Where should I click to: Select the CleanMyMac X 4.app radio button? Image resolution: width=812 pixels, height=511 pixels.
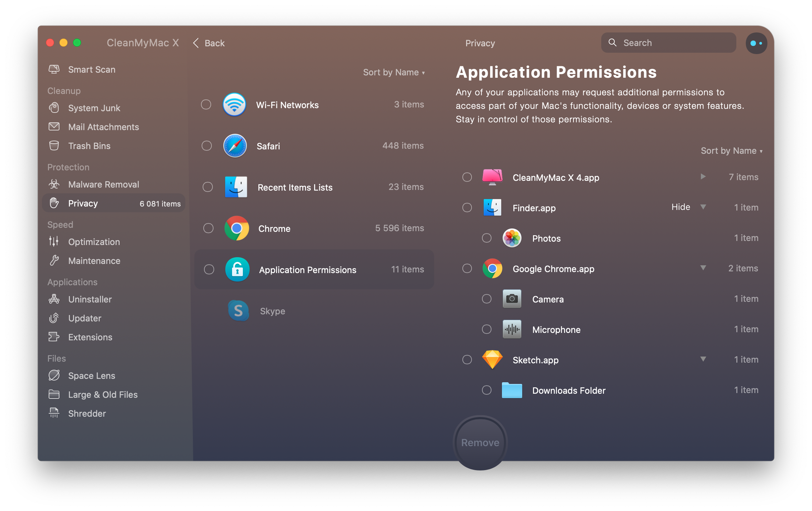[467, 177]
